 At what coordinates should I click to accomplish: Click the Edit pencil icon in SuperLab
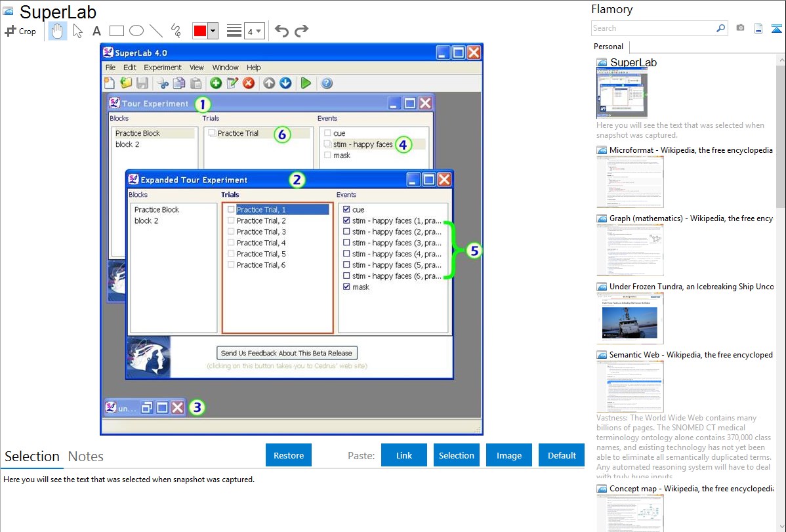pyautogui.click(x=233, y=83)
